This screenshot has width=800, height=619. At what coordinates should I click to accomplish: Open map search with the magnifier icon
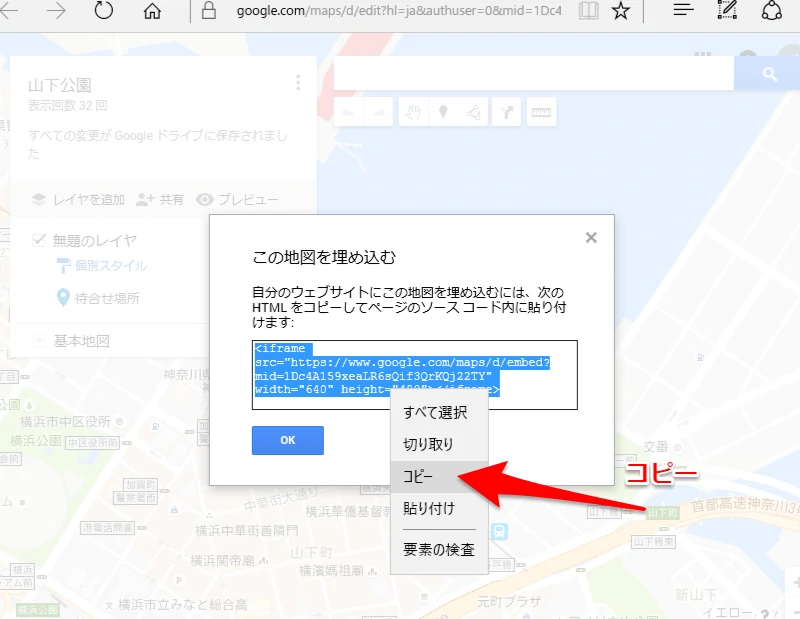click(768, 74)
